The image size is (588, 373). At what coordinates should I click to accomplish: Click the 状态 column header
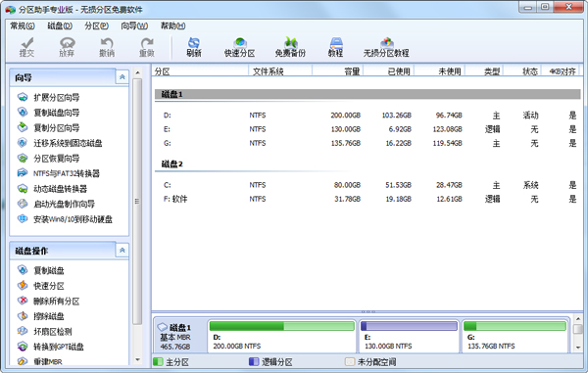coord(522,70)
